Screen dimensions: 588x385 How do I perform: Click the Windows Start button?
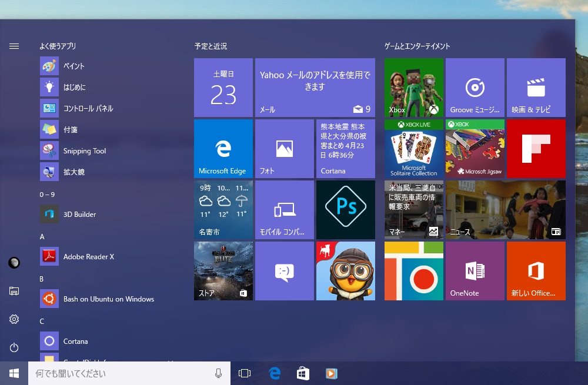[x=14, y=373]
